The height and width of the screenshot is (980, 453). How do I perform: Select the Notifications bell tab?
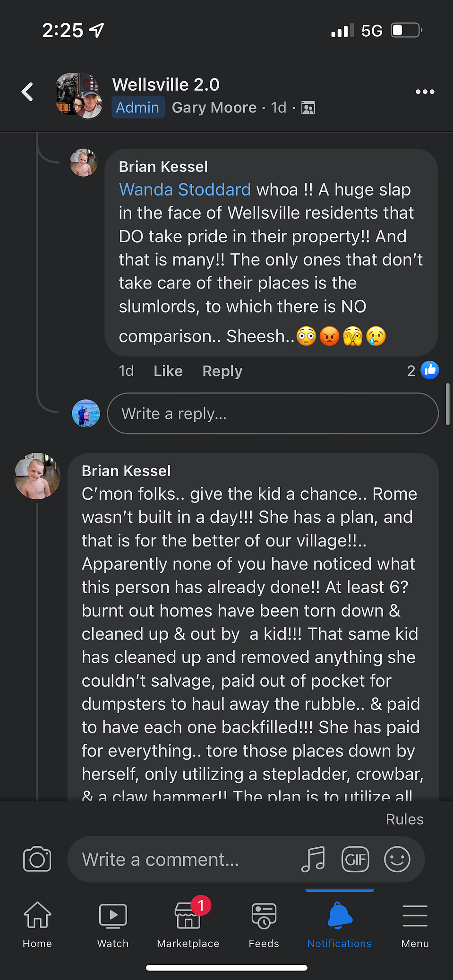click(x=339, y=923)
